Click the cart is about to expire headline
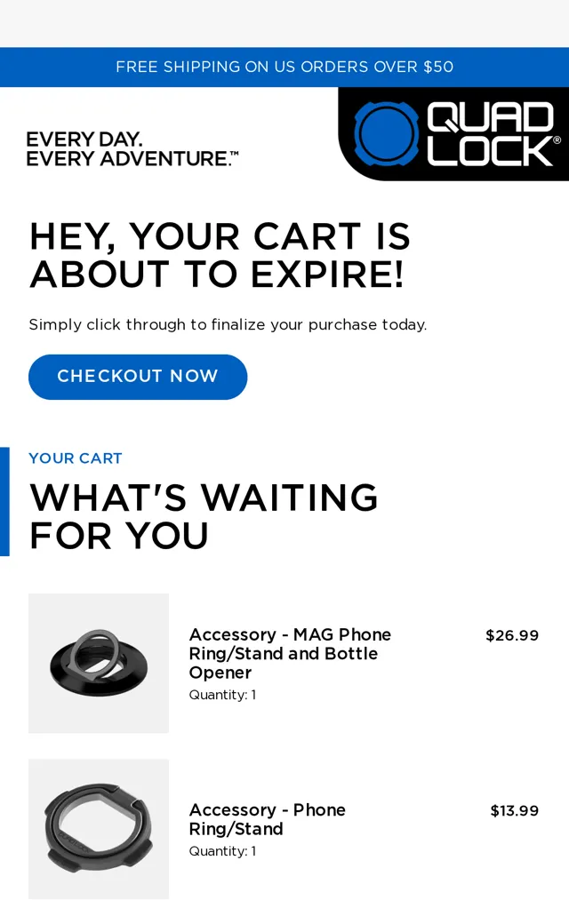This screenshot has width=569, height=924. point(220,255)
